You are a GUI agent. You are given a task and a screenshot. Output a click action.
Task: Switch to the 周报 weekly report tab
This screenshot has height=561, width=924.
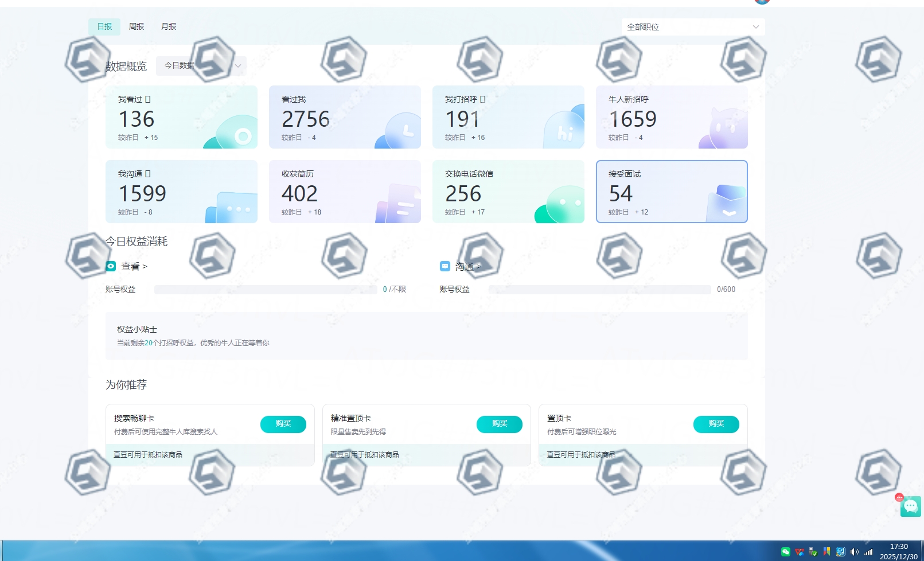coord(137,26)
